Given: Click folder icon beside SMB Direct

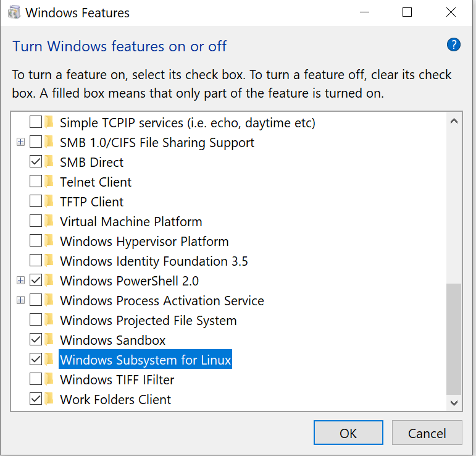Looking at the screenshot, I should 49,162.
